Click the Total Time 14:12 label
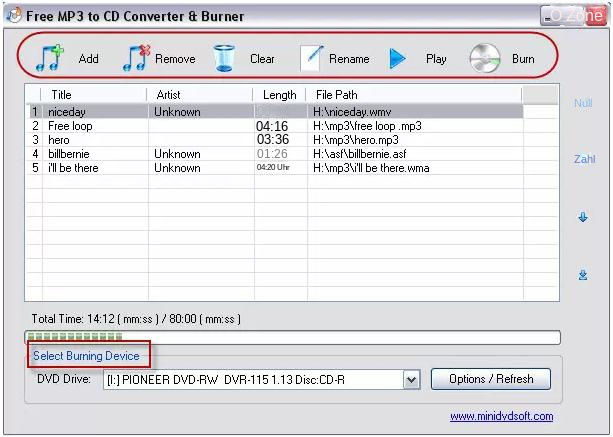The image size is (613, 437). pyautogui.click(x=136, y=319)
